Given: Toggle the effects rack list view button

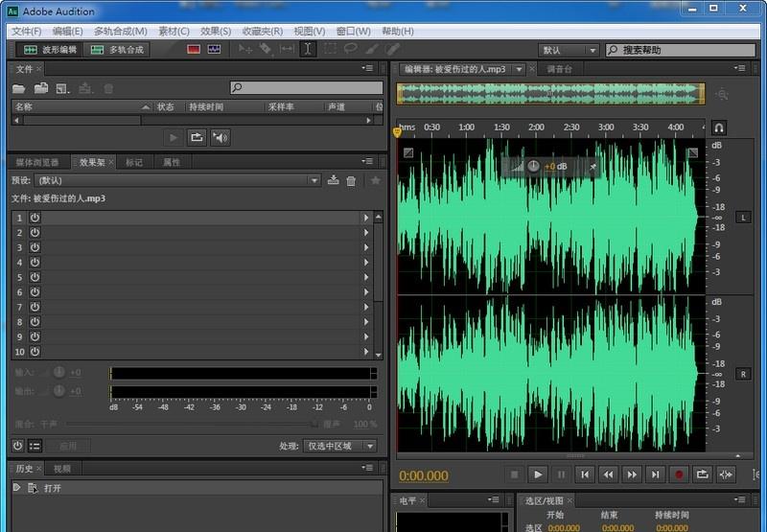Looking at the screenshot, I should (x=35, y=446).
